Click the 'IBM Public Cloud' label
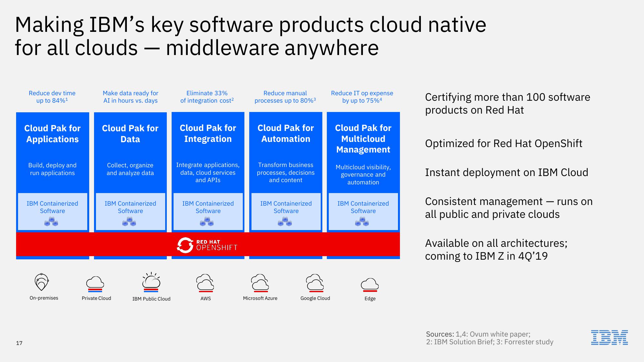The width and height of the screenshot is (644, 362). pos(151,299)
